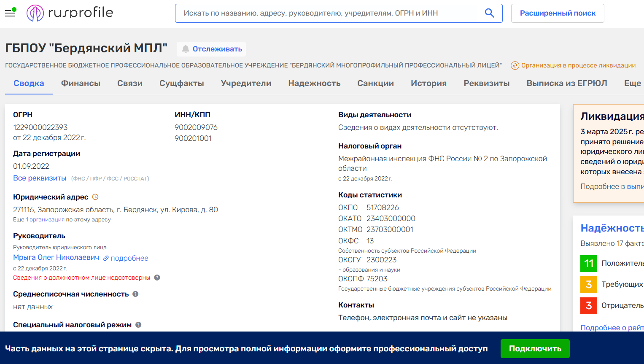
Task: Click the magnifier search icon
Action: tap(489, 13)
